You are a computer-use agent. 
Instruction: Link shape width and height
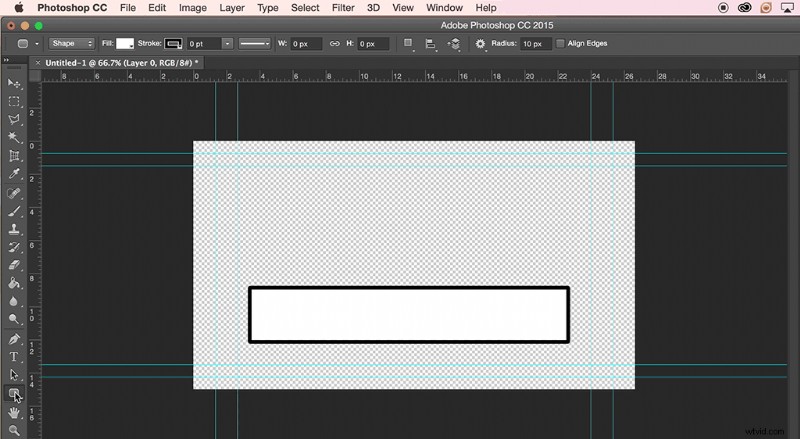[x=334, y=44]
